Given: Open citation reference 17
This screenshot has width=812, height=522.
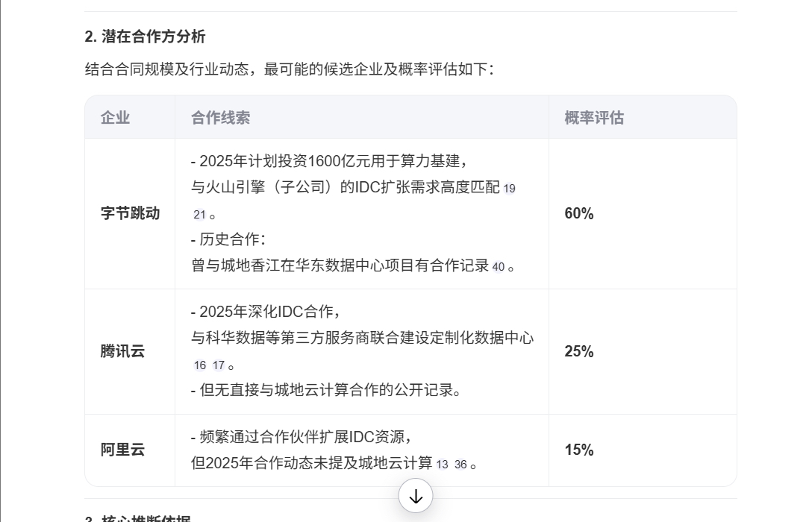Looking at the screenshot, I should point(219,365).
